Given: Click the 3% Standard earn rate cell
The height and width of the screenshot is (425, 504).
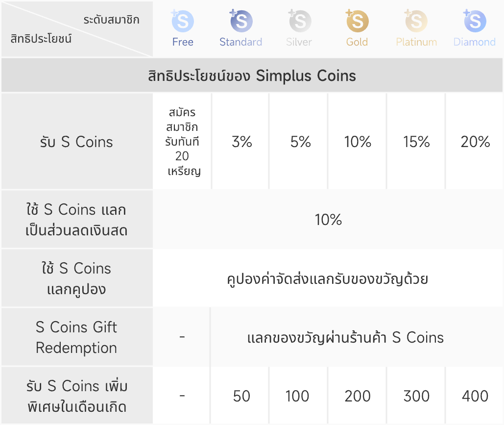Looking at the screenshot, I should [x=241, y=142].
